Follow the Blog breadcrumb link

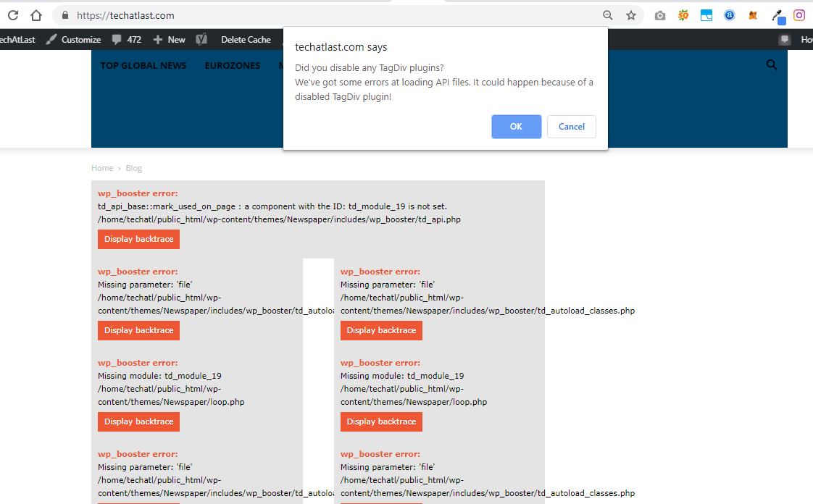pos(134,168)
